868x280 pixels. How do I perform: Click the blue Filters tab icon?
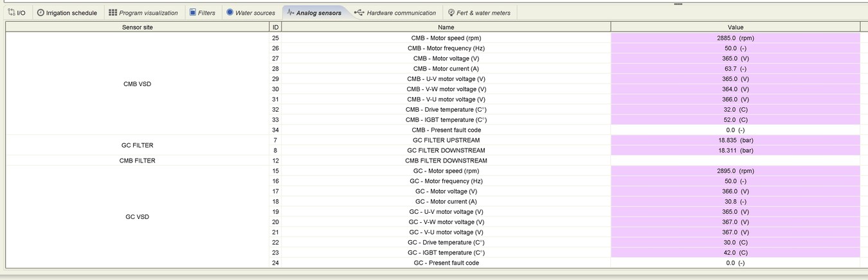[193, 13]
